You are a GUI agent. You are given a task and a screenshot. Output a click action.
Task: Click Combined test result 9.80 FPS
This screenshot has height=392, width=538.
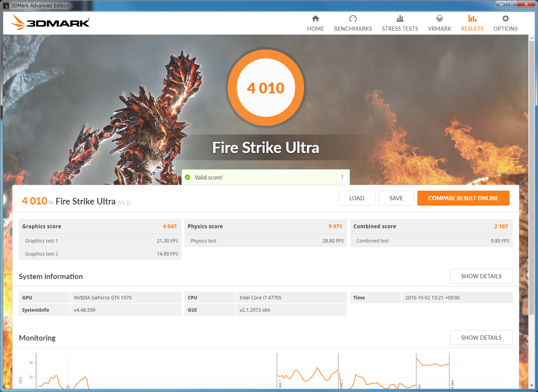(x=500, y=241)
